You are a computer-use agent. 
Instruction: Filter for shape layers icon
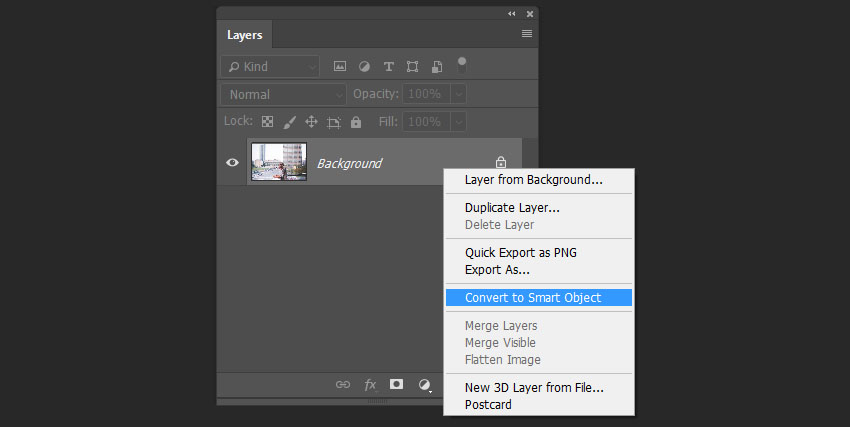(x=413, y=66)
